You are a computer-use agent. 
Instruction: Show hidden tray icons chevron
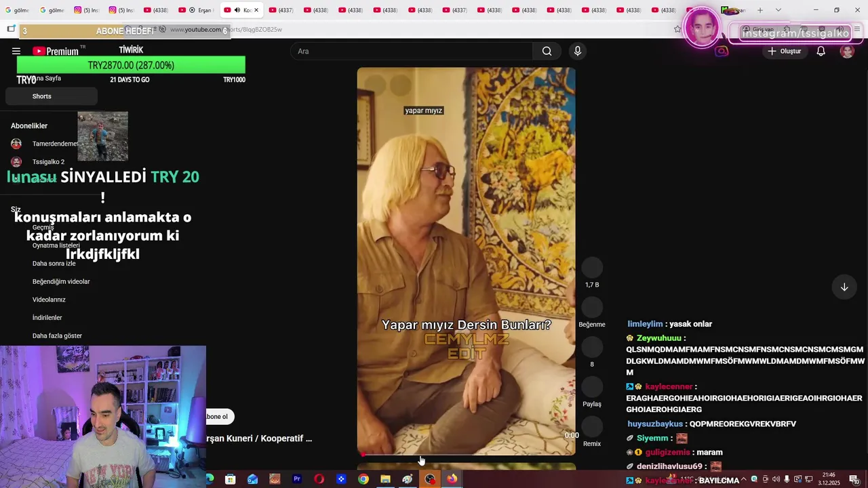(743, 479)
